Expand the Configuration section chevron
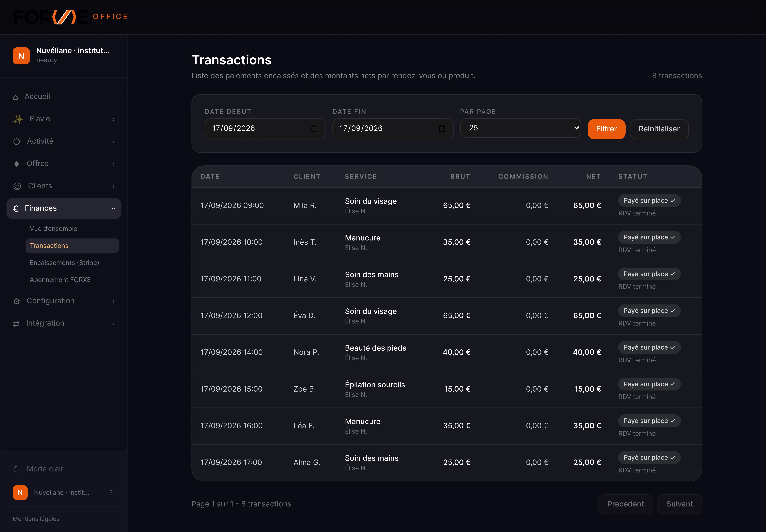The width and height of the screenshot is (766, 532). [114, 301]
